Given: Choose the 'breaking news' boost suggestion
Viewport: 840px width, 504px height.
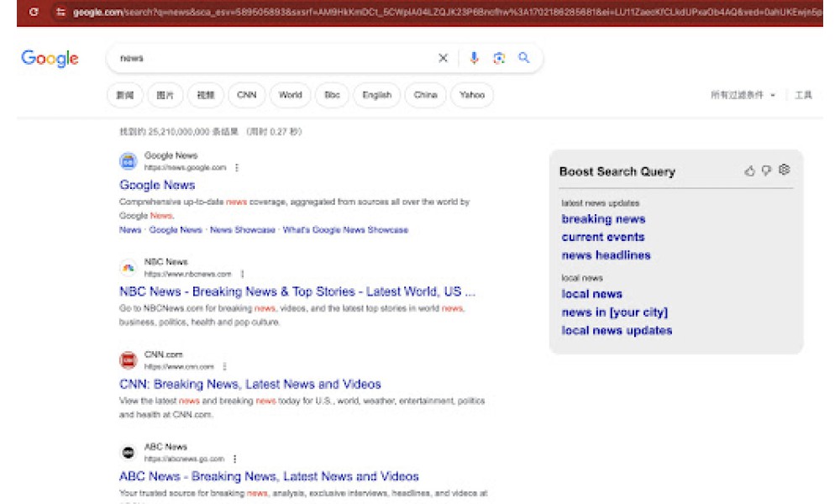Looking at the screenshot, I should tap(603, 219).
